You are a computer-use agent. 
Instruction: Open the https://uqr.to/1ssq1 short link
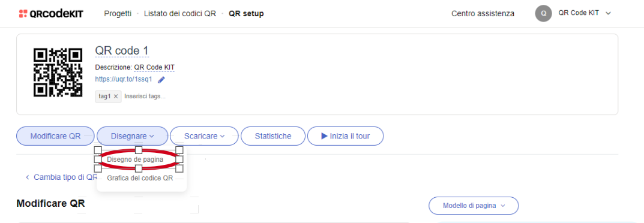pyautogui.click(x=124, y=79)
